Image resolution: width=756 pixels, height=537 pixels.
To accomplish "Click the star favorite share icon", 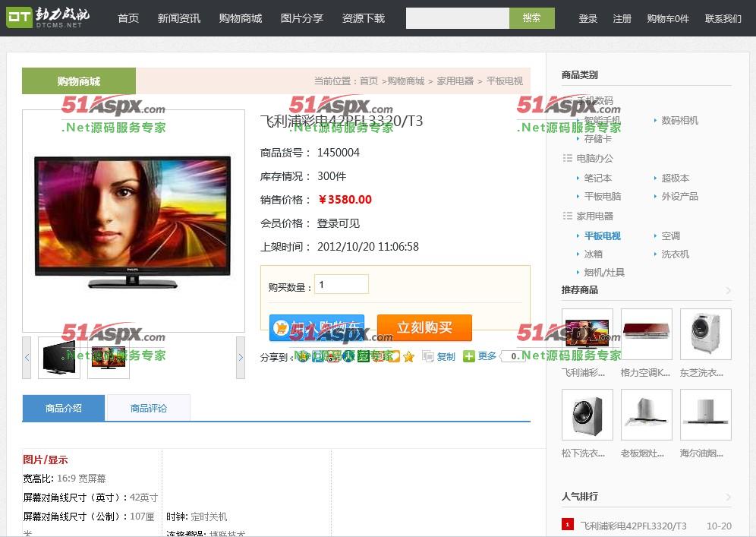I will [x=408, y=356].
